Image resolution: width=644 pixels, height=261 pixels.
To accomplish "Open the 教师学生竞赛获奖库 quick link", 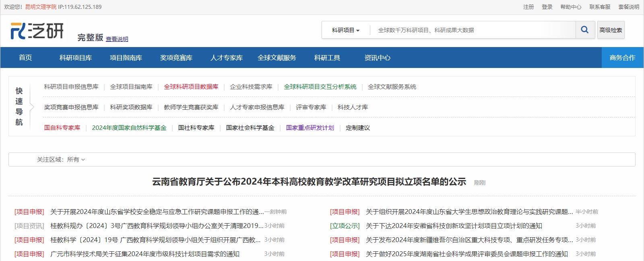I will pos(191,107).
